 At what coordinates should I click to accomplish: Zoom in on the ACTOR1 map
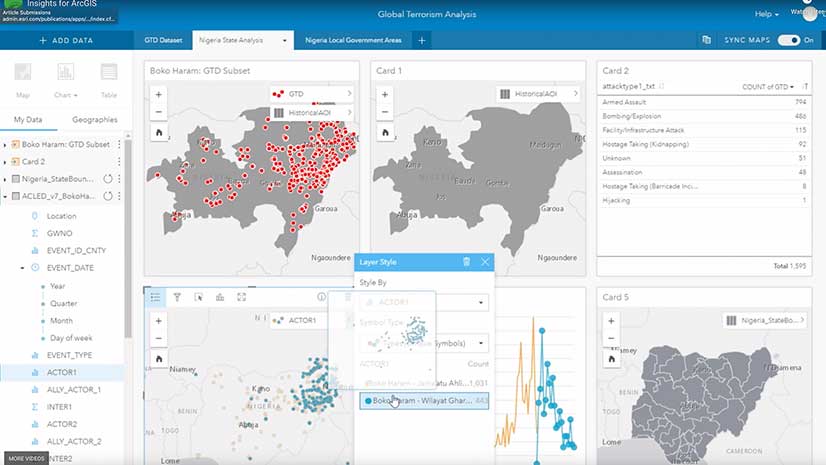pyautogui.click(x=159, y=321)
